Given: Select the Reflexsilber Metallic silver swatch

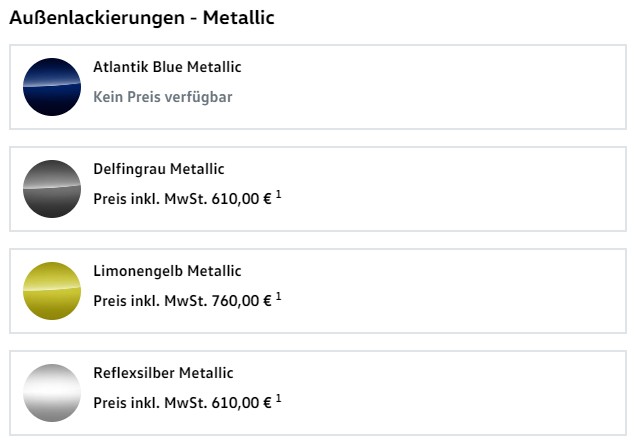Looking at the screenshot, I should pyautogui.click(x=51, y=393).
